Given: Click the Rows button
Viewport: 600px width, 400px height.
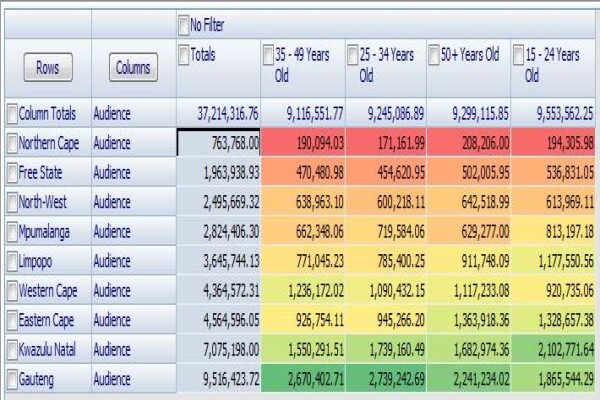Looking at the screenshot, I should [x=48, y=67].
